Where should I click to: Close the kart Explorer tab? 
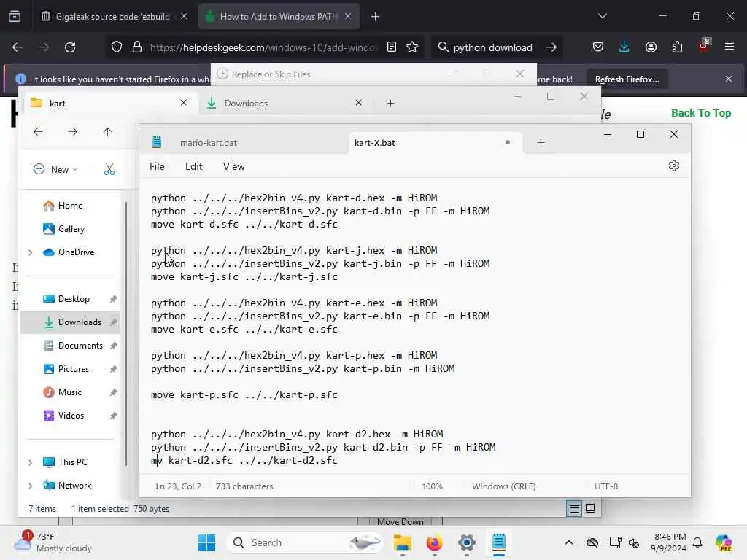(183, 103)
